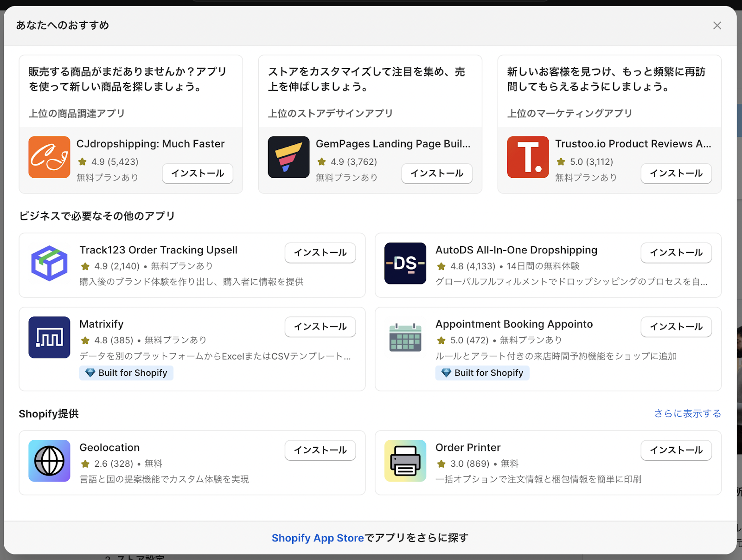
Task: Click Matrixify description mentioning Excel and CSV
Action: pos(215,356)
